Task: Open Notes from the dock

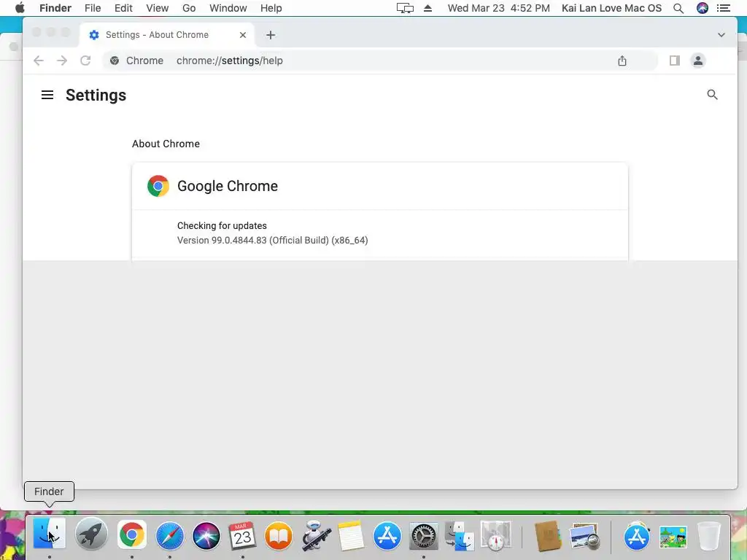Action: [351, 535]
